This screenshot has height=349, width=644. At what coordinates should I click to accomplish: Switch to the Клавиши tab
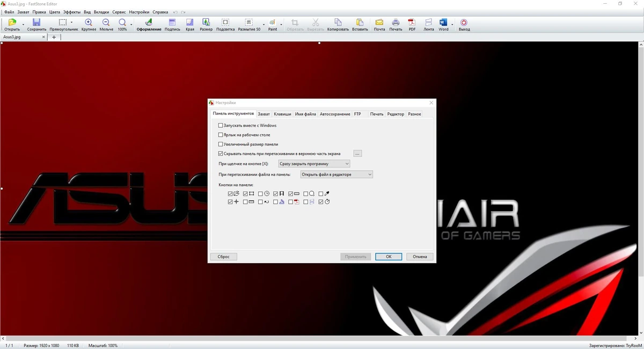click(282, 114)
